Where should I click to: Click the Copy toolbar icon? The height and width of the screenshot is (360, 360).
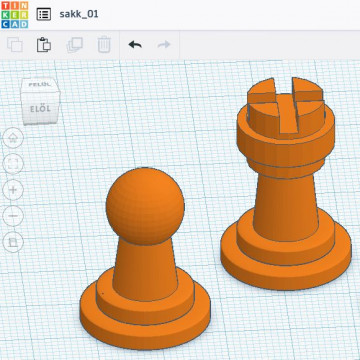[x=15, y=45]
